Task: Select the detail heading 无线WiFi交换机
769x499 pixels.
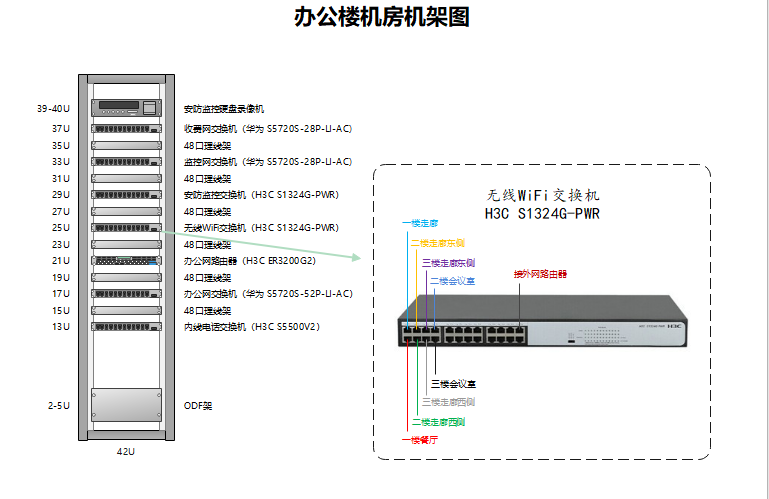Action: pyautogui.click(x=543, y=195)
